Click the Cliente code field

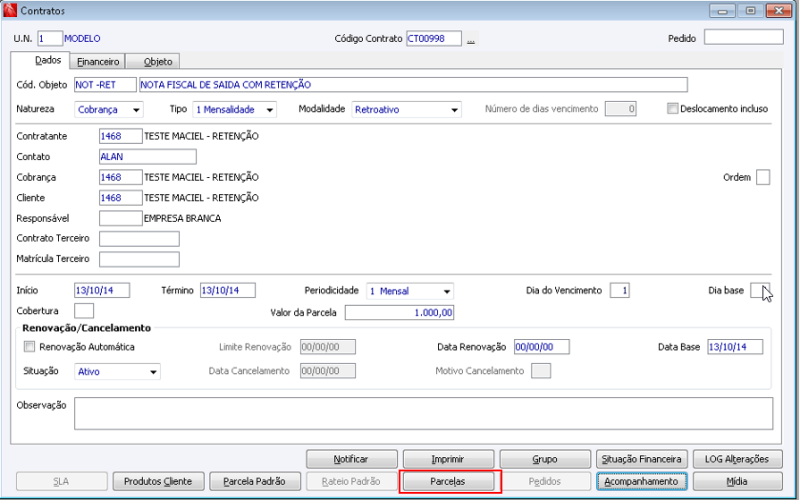tap(120, 197)
